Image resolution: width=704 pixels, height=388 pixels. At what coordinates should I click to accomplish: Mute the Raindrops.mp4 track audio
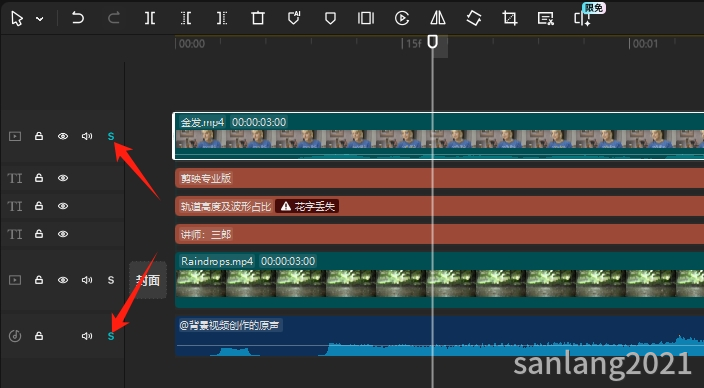[87, 280]
